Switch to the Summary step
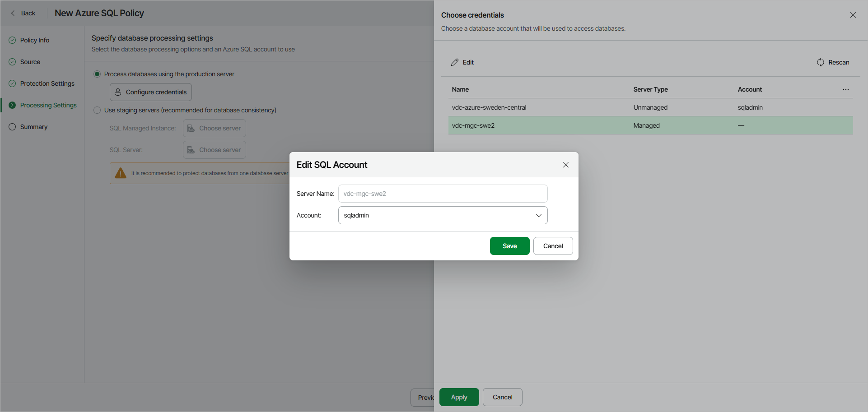 click(x=33, y=127)
